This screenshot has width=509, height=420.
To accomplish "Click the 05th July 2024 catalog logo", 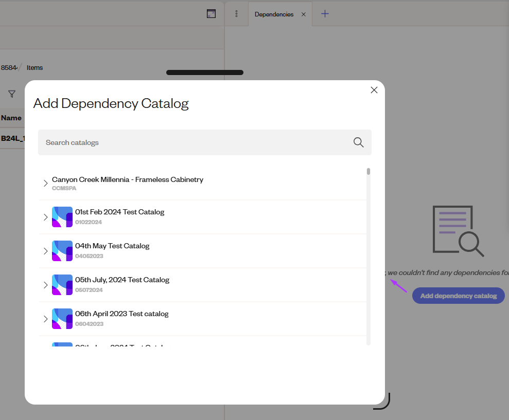I will (62, 285).
